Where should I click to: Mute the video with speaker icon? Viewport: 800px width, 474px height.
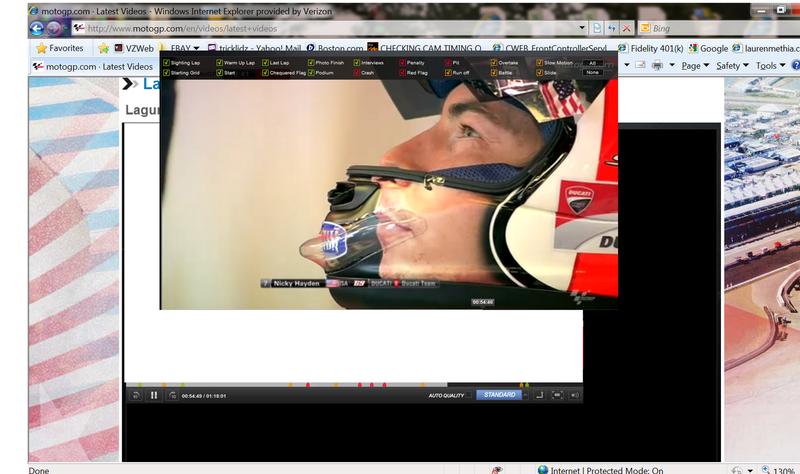point(574,395)
